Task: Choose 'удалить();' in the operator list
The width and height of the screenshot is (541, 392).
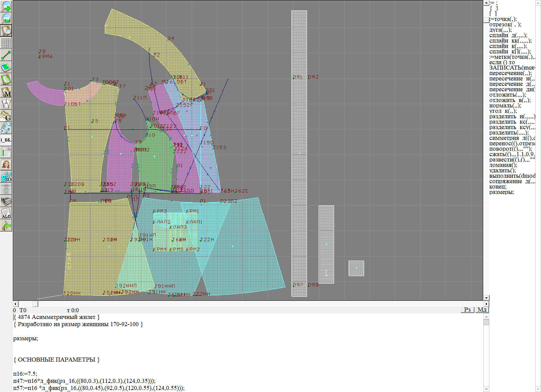Action: [502, 171]
